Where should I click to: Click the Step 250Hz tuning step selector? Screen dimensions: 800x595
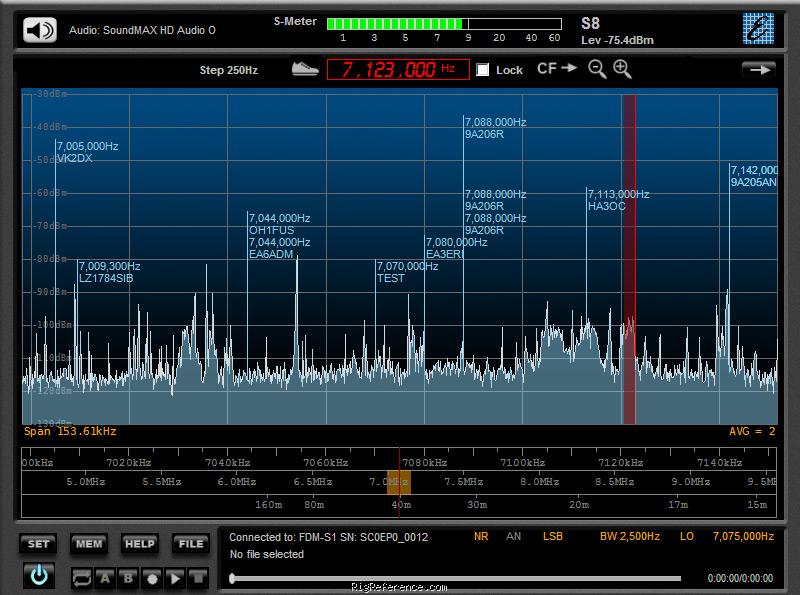pos(229,70)
